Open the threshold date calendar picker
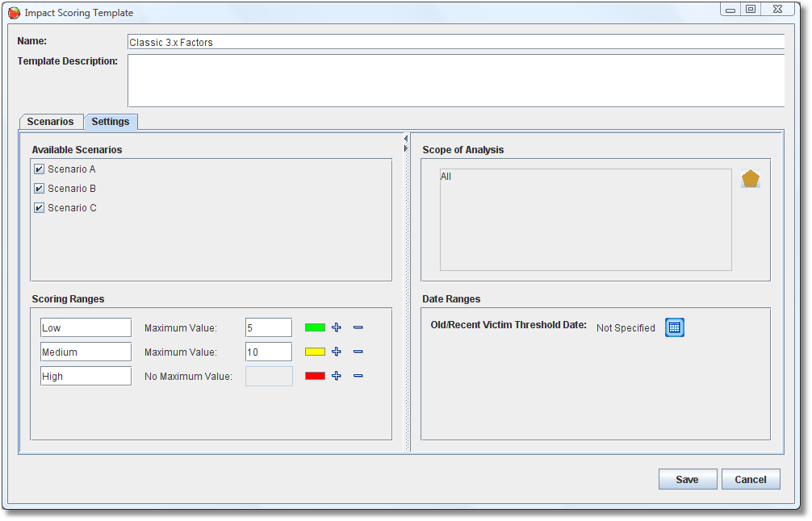This screenshot has height=521, width=812. point(675,327)
